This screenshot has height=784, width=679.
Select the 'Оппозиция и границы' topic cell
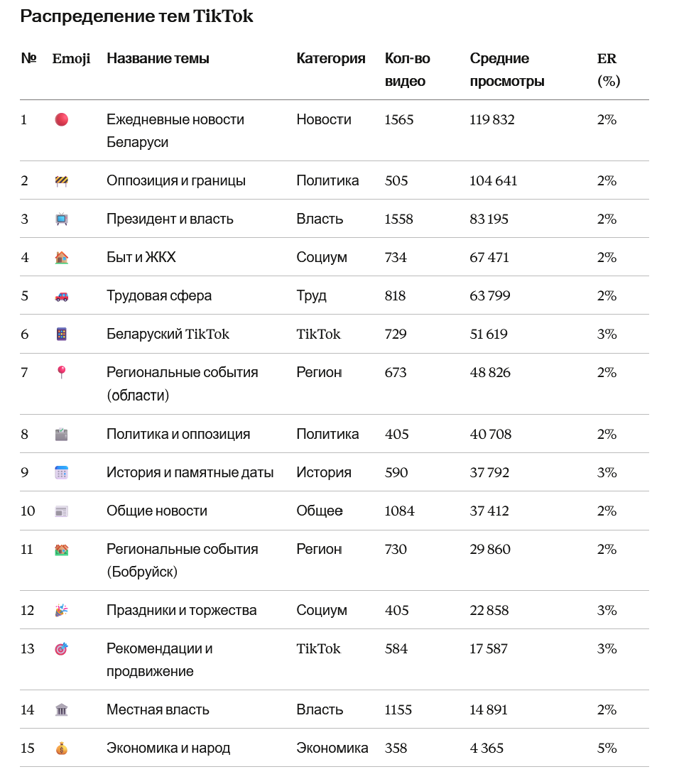coord(176,181)
